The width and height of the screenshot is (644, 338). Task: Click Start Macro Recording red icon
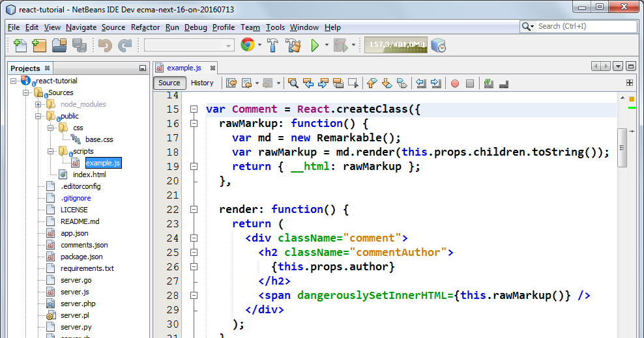[x=455, y=83]
